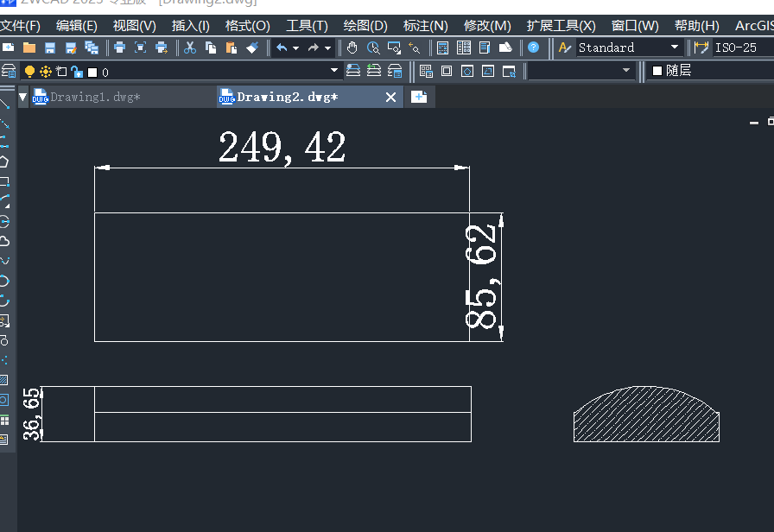
Task: Select the Match Properties brush icon
Action: point(252,47)
